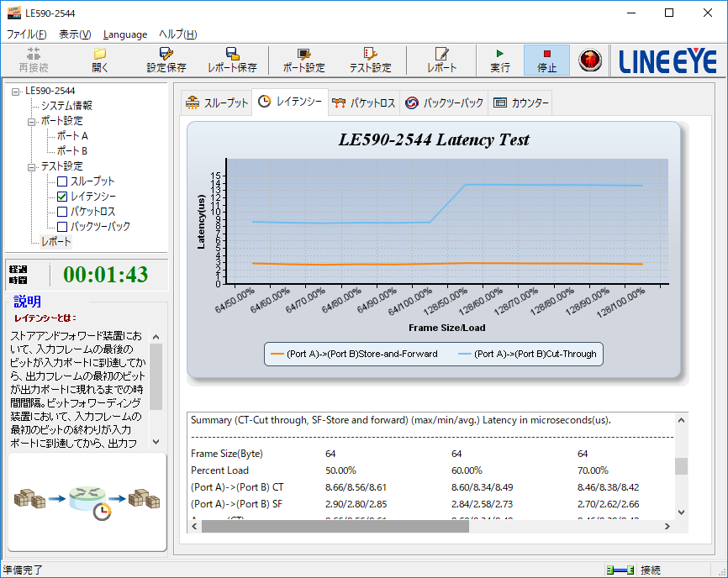The width and height of the screenshot is (728, 578).
Task: Open the Language menu
Action: 125,34
